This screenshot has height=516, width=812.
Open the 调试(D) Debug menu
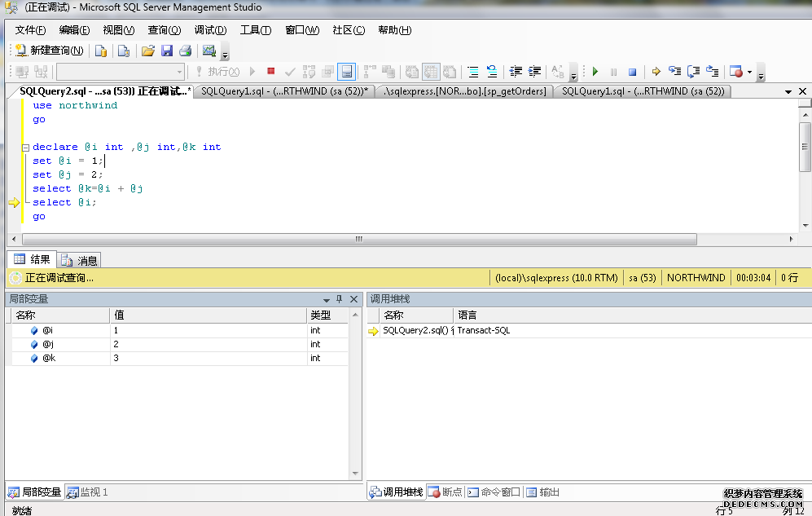[x=210, y=30]
